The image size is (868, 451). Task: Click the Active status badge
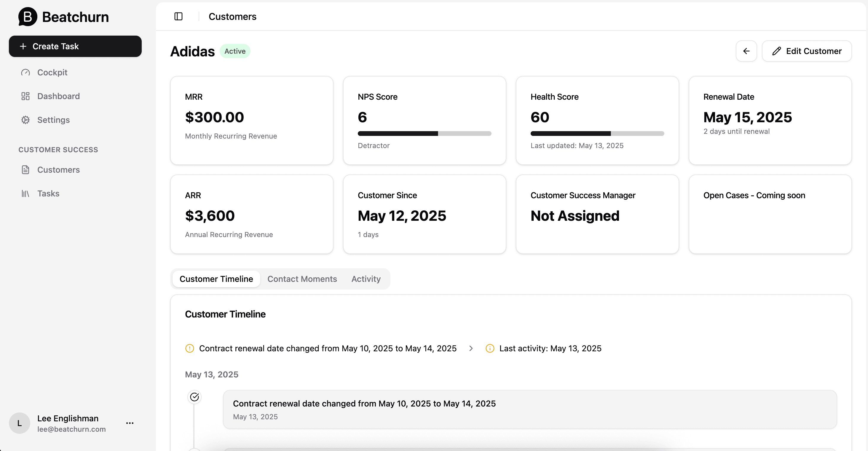(x=235, y=51)
